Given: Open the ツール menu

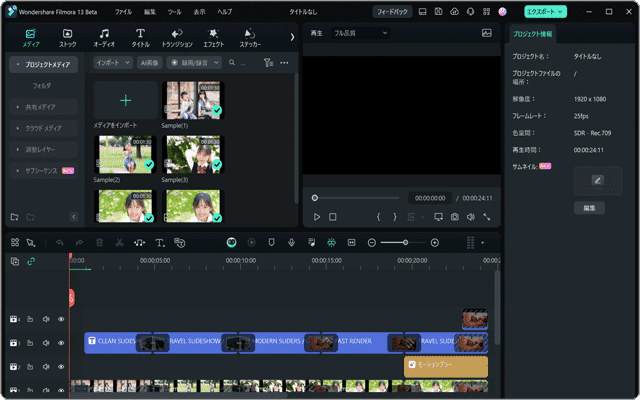Looking at the screenshot, I should (x=175, y=11).
